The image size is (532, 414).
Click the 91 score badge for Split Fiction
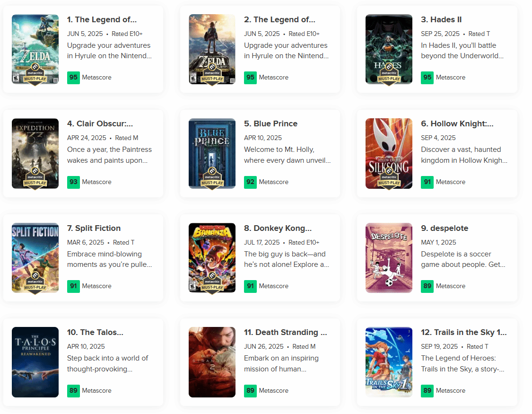[73, 286]
